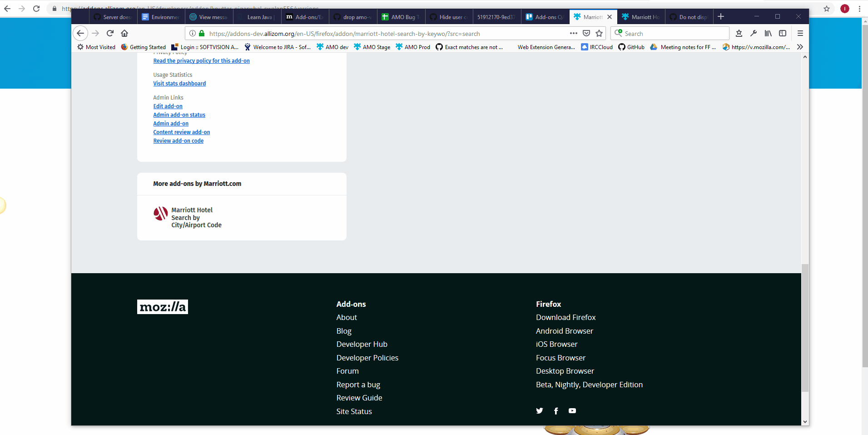Click Read the privacy policy link
Screen dimensions: 868x435
click(201, 61)
